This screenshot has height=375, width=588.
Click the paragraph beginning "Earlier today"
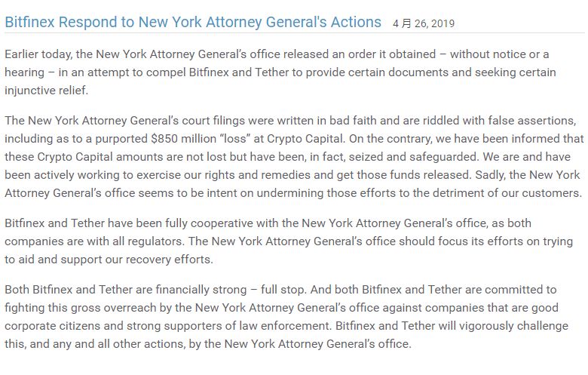(280, 72)
